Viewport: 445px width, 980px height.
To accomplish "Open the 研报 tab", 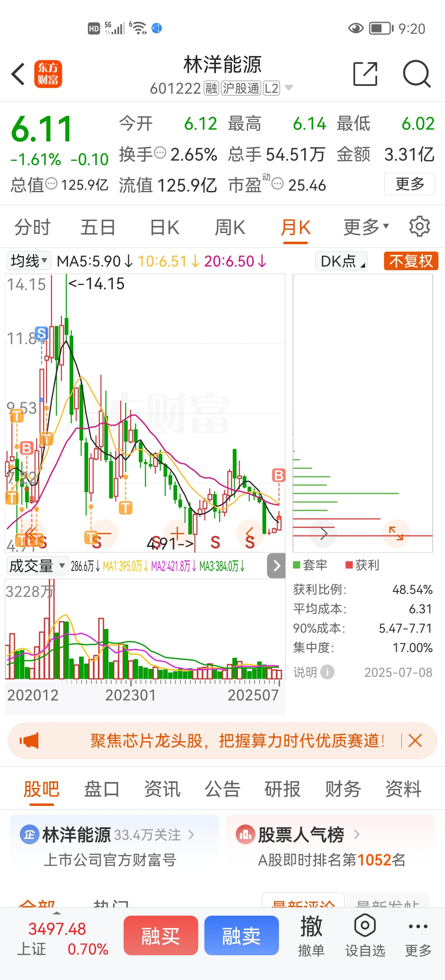I will click(x=283, y=789).
